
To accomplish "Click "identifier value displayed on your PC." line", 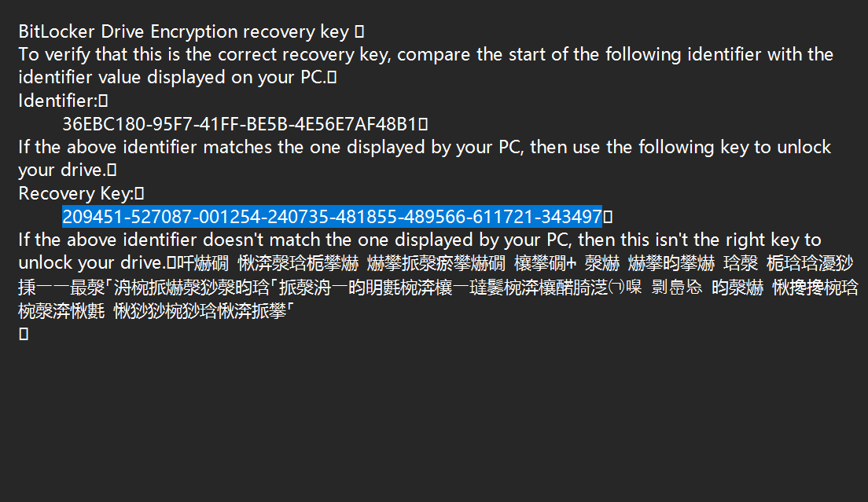I will coord(173,78).
